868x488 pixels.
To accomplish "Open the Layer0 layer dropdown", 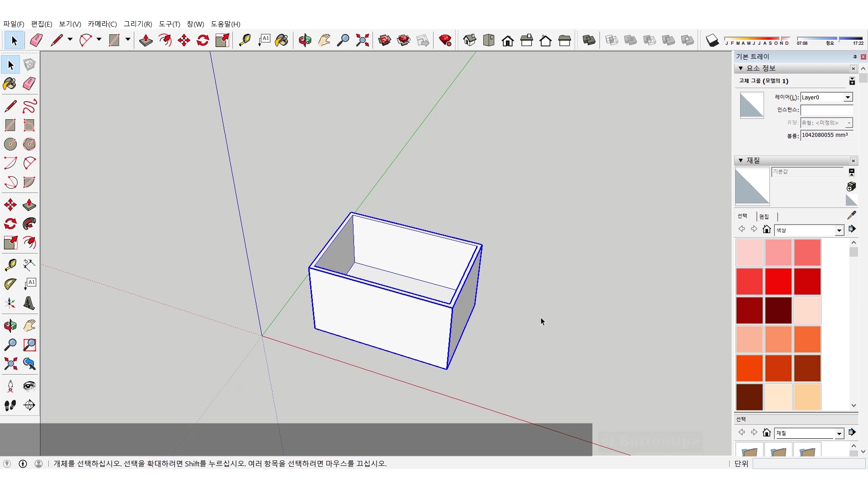I will pos(848,97).
